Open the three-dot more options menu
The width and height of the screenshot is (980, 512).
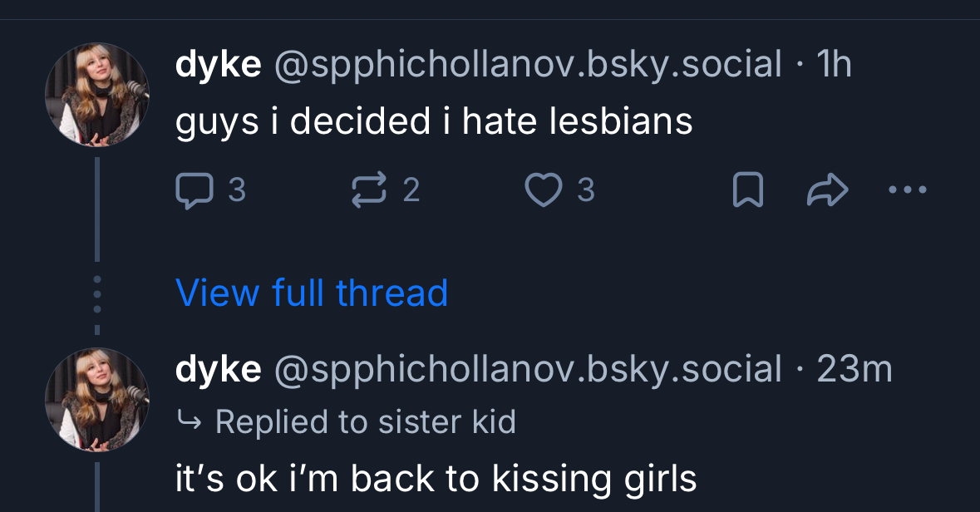click(x=907, y=191)
